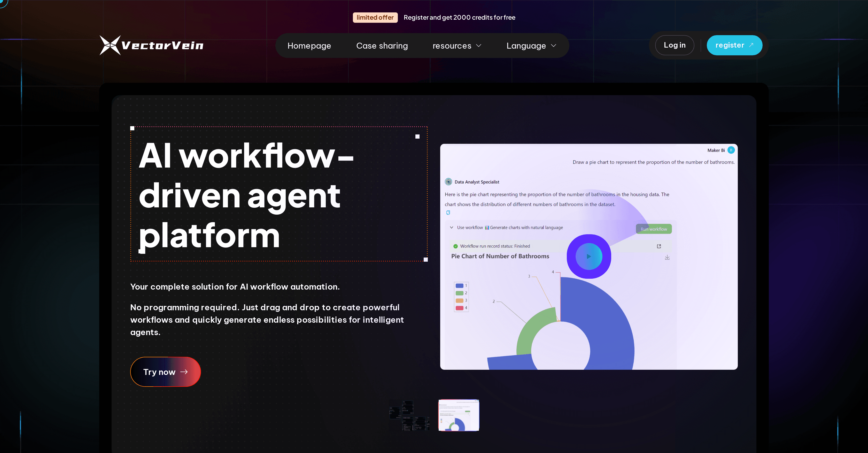The image size is (868, 453).
Task: Click the Maker Bi user avatar
Action: pyautogui.click(x=731, y=150)
